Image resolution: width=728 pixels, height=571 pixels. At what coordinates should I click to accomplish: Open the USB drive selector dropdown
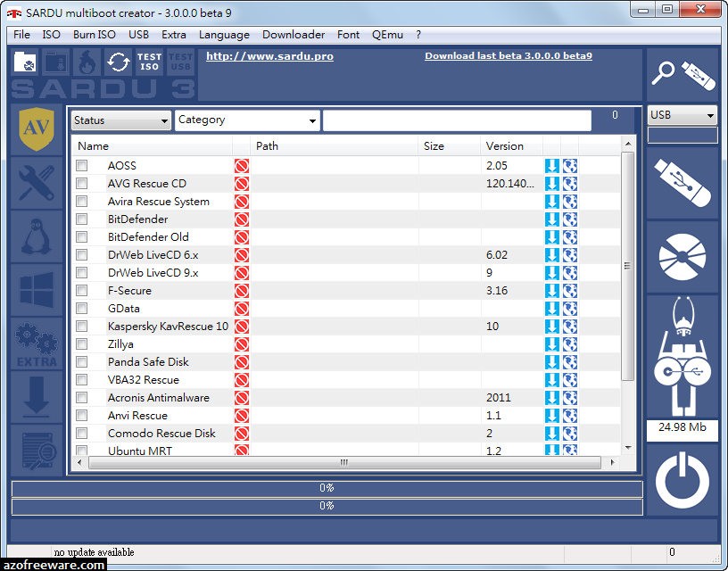(682, 115)
